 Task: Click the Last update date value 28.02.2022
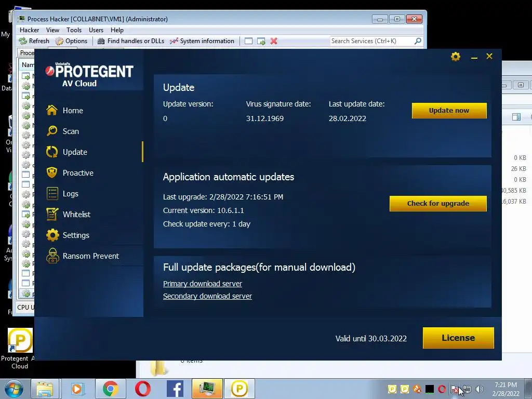(x=348, y=119)
